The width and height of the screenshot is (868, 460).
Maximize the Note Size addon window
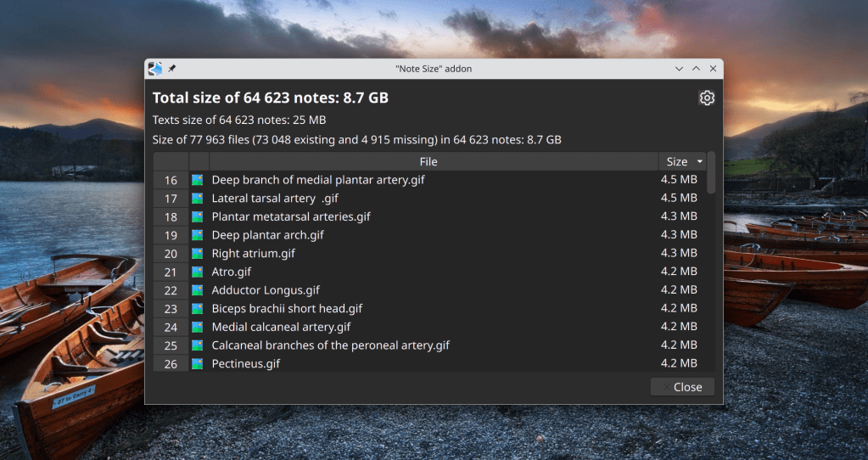point(696,69)
